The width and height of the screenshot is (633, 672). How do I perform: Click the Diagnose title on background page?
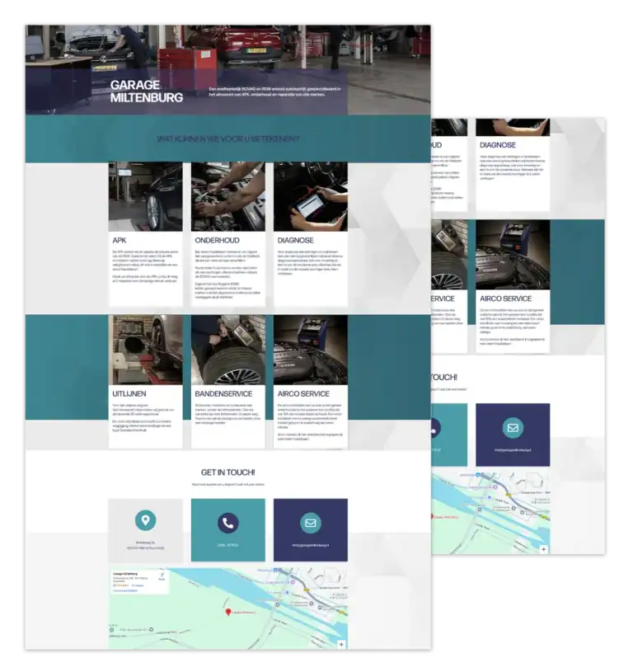[x=498, y=146]
